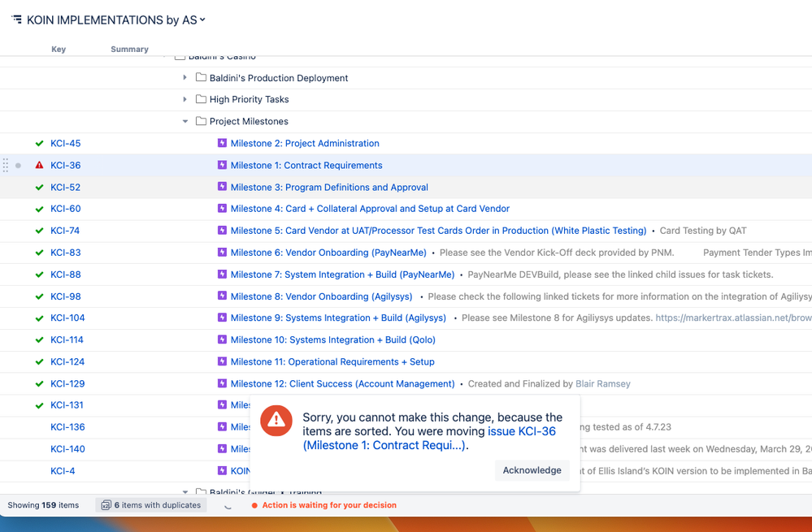Viewport: 812px width, 532px height.
Task: Open issue key KCI-52
Action: tap(65, 188)
